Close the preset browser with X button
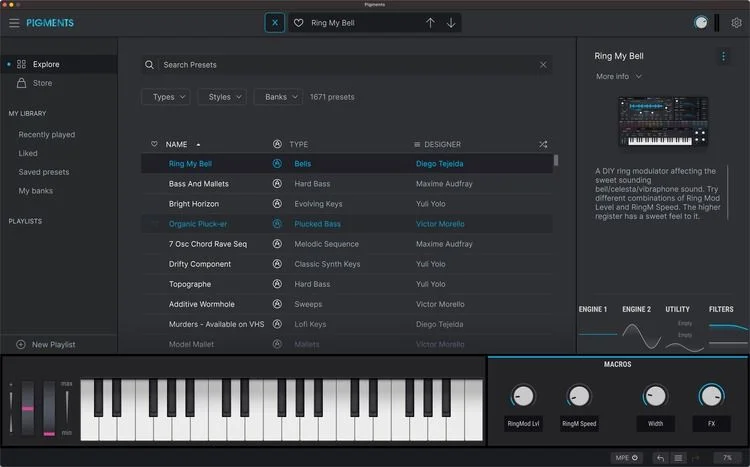The height and width of the screenshot is (467, 750). [275, 22]
